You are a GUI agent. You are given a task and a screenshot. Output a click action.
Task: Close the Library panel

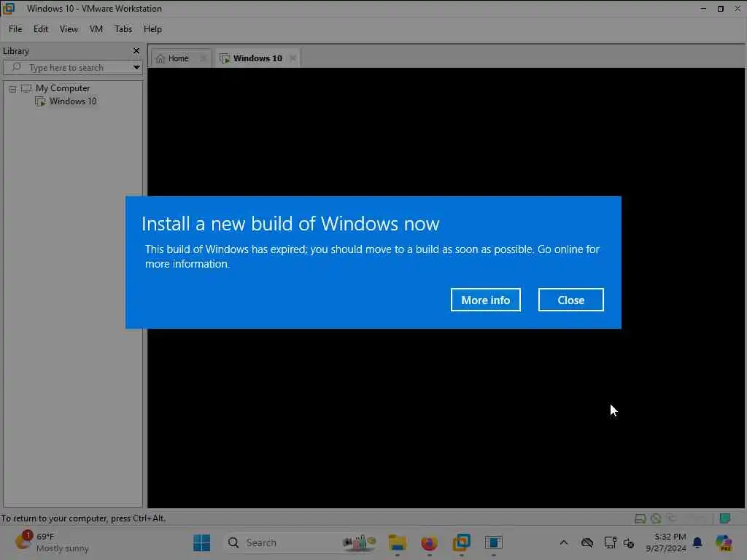136,50
